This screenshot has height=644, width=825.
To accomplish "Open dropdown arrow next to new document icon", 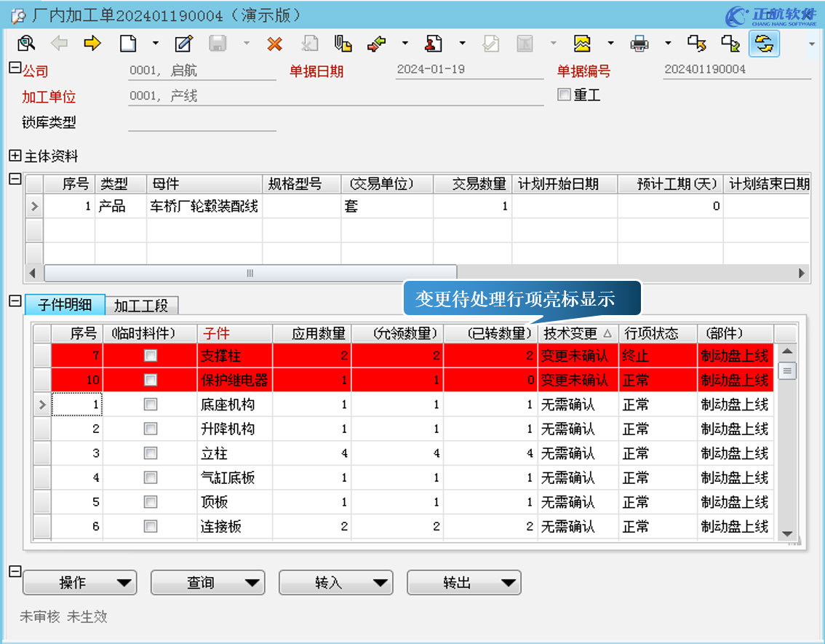I will pyautogui.click(x=155, y=43).
